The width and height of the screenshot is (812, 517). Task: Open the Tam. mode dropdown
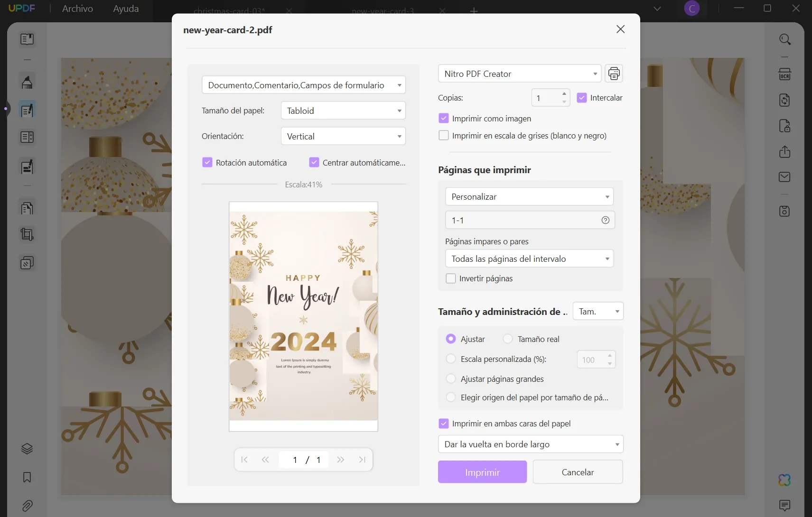pos(598,311)
